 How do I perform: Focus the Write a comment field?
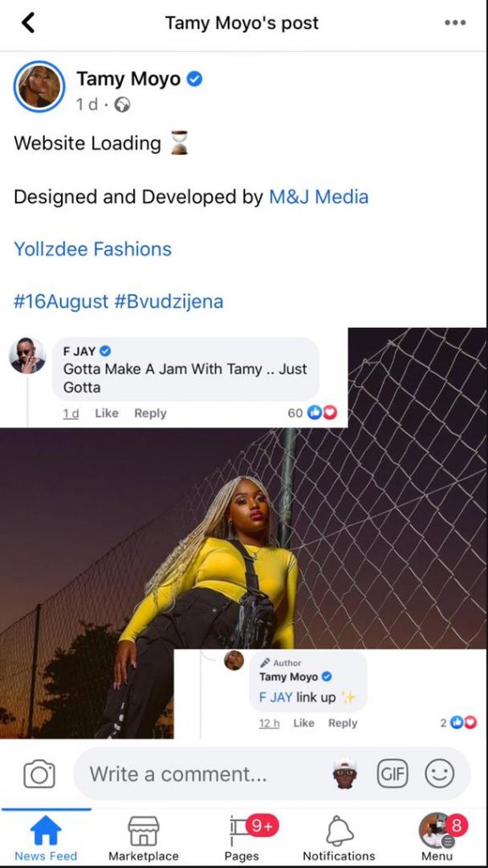(205, 773)
